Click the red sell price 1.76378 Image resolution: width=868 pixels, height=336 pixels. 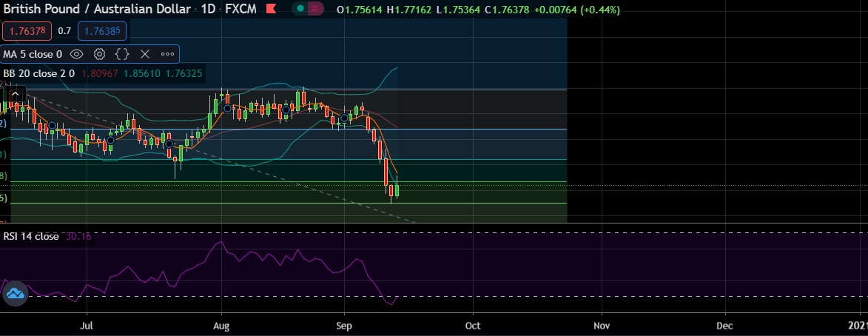(27, 31)
